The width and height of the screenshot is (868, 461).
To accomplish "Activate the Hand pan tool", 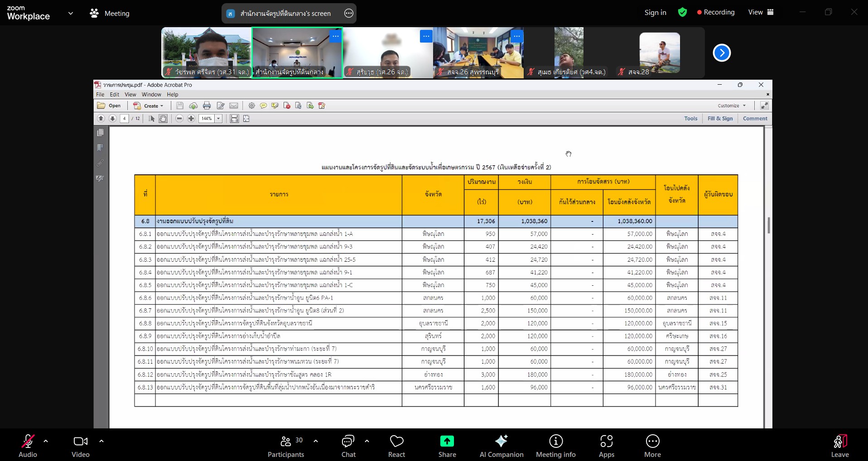I will tap(163, 118).
